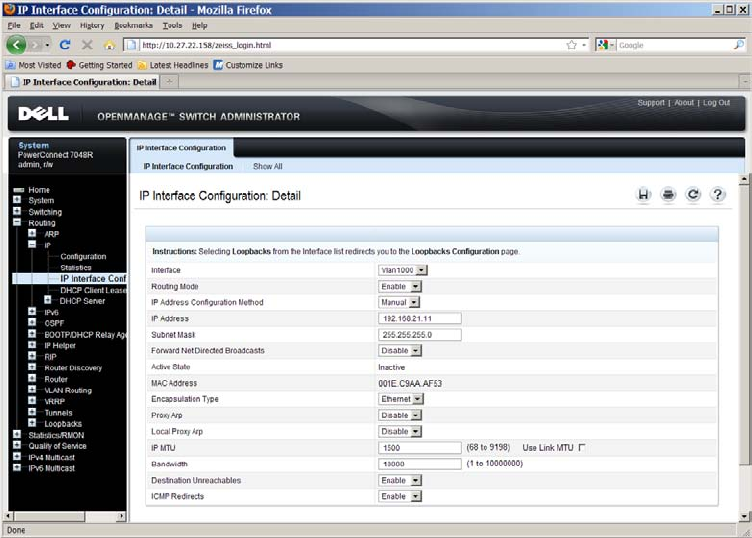Bookmark page with the star icon
Screen dimensions: 752x538
click(572, 45)
